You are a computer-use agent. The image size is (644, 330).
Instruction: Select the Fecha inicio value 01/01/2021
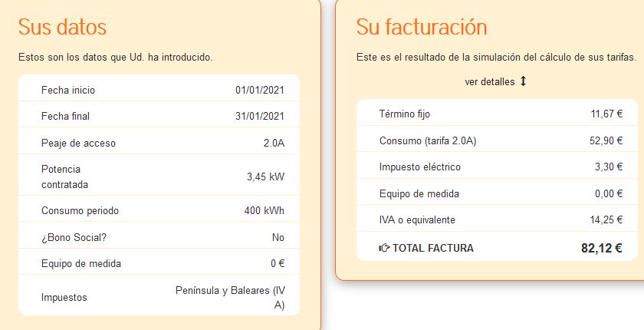pyautogui.click(x=260, y=91)
